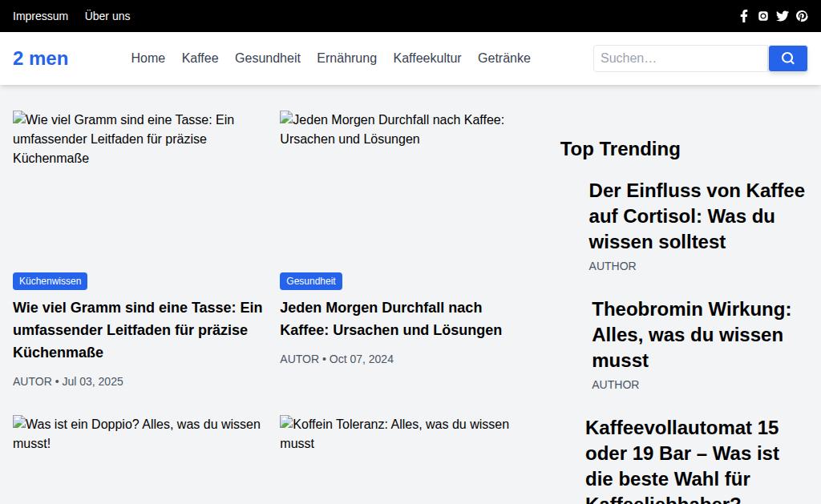Click the Küchenwissen category badge

click(x=50, y=281)
